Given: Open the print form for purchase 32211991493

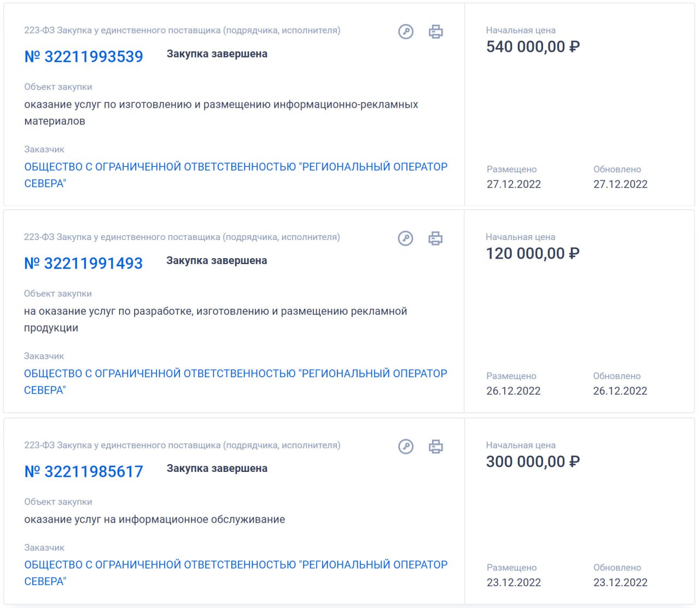Looking at the screenshot, I should 435,238.
